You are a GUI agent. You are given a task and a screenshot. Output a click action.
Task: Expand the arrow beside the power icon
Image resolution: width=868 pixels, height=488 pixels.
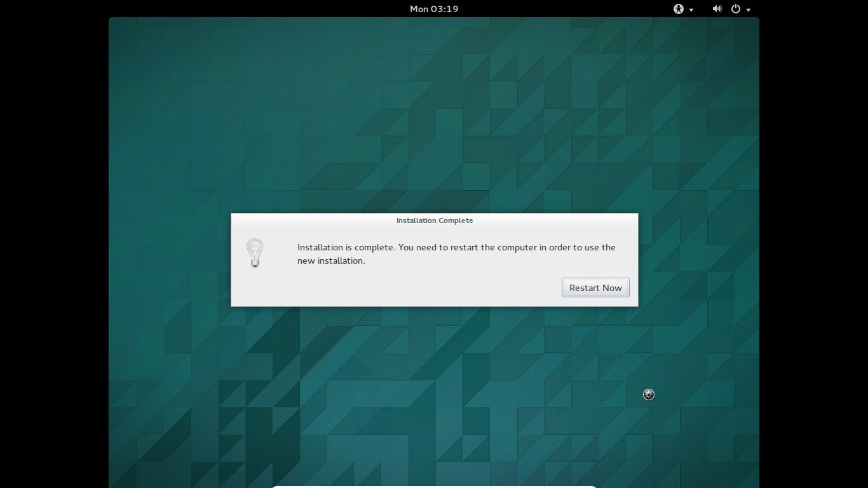click(749, 10)
